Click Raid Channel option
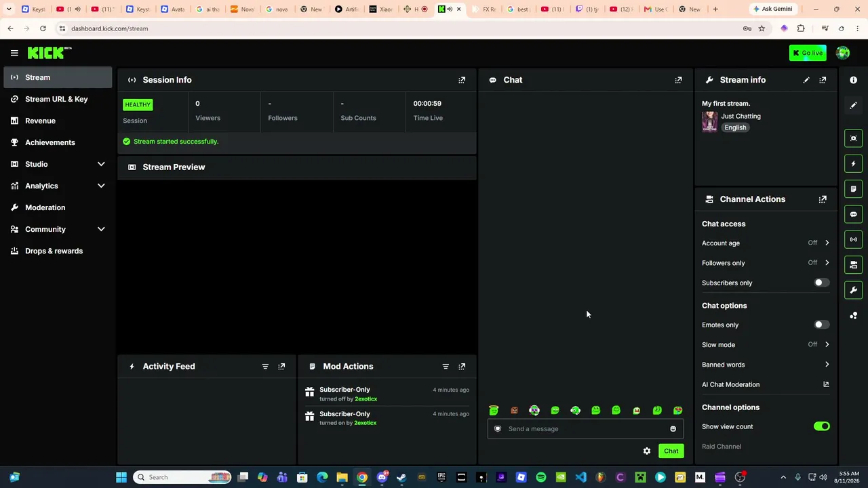 click(x=722, y=447)
